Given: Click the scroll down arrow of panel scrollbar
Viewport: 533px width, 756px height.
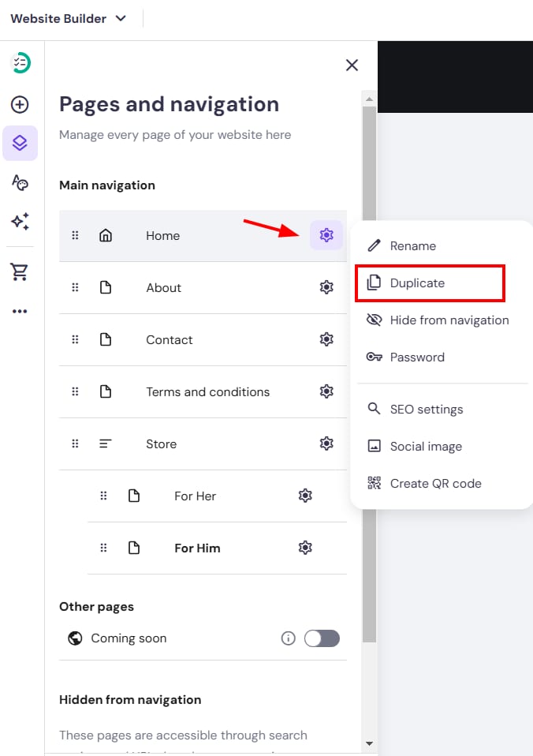Looking at the screenshot, I should (368, 743).
